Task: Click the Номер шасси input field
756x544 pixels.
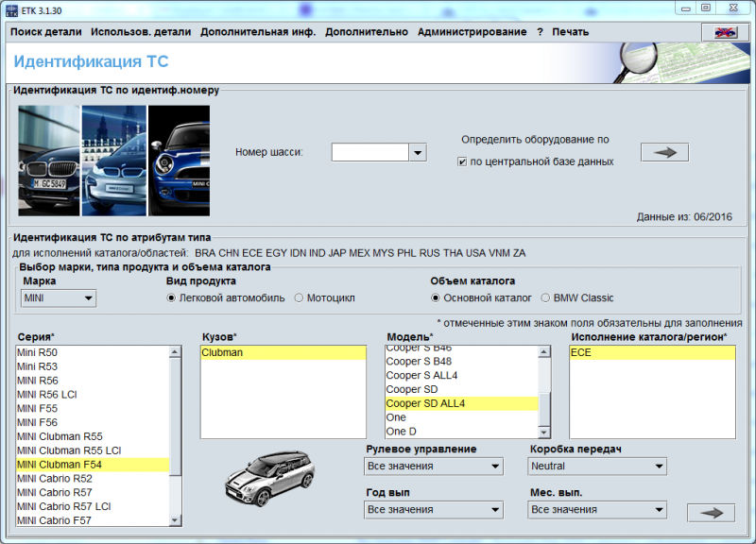Action: (369, 152)
